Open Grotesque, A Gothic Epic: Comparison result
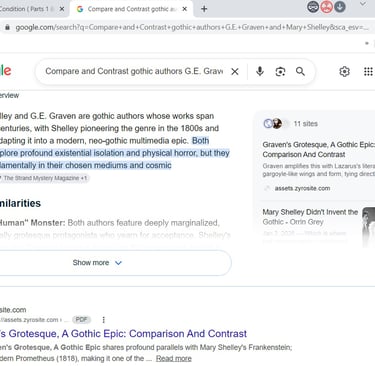 pos(123,334)
